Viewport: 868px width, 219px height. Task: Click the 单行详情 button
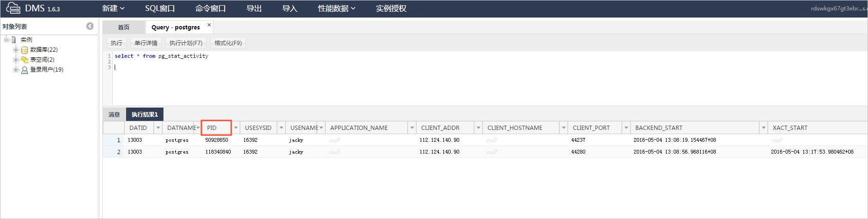[x=146, y=43]
